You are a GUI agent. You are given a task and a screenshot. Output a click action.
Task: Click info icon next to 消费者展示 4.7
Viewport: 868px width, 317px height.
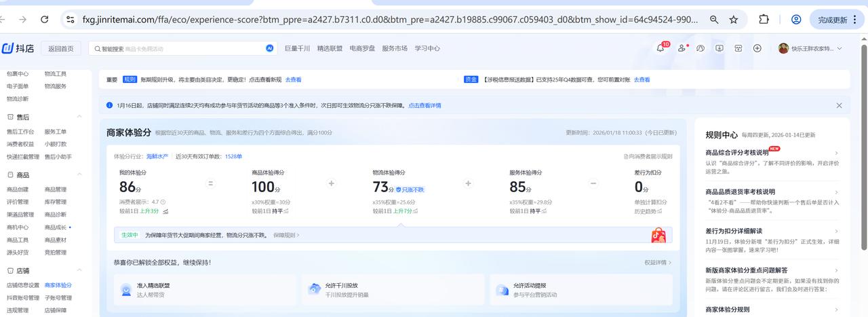pyautogui.click(x=163, y=202)
